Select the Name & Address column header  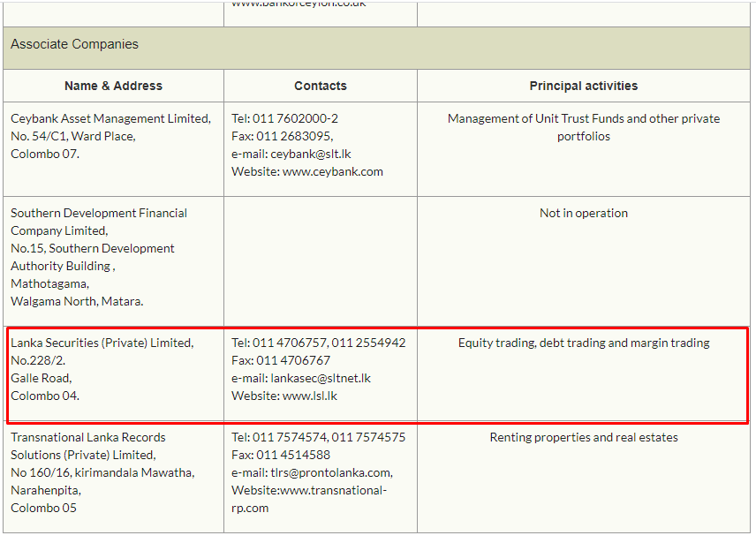tap(113, 86)
